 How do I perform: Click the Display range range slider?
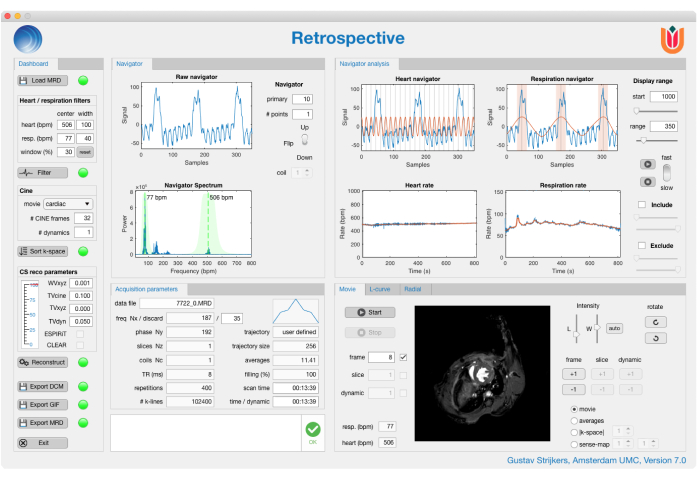pyautogui.click(x=656, y=140)
